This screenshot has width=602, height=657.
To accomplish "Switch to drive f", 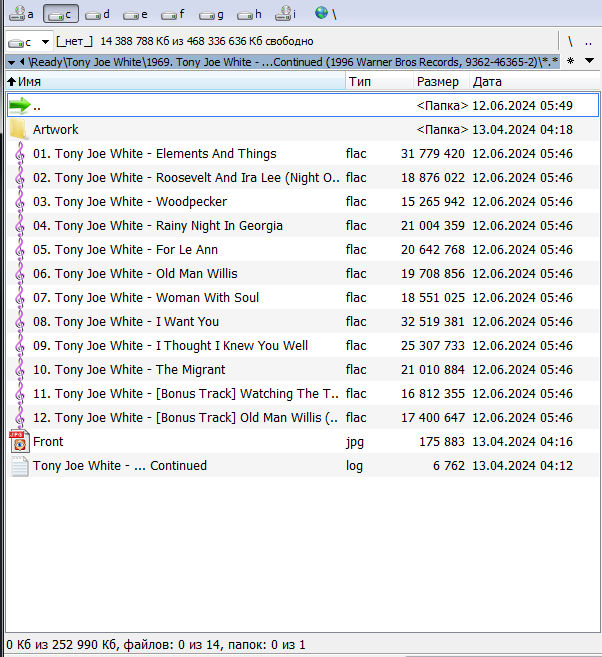I will click(x=173, y=15).
